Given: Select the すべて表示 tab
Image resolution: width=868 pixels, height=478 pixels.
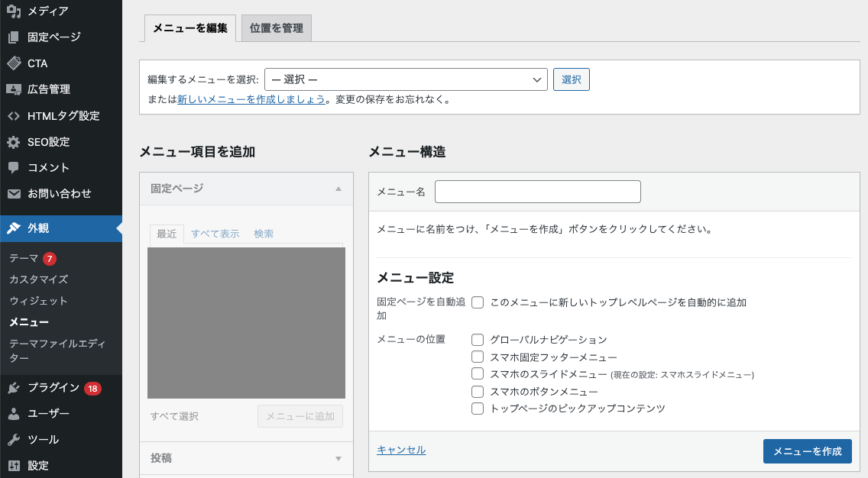Looking at the screenshot, I should point(215,234).
